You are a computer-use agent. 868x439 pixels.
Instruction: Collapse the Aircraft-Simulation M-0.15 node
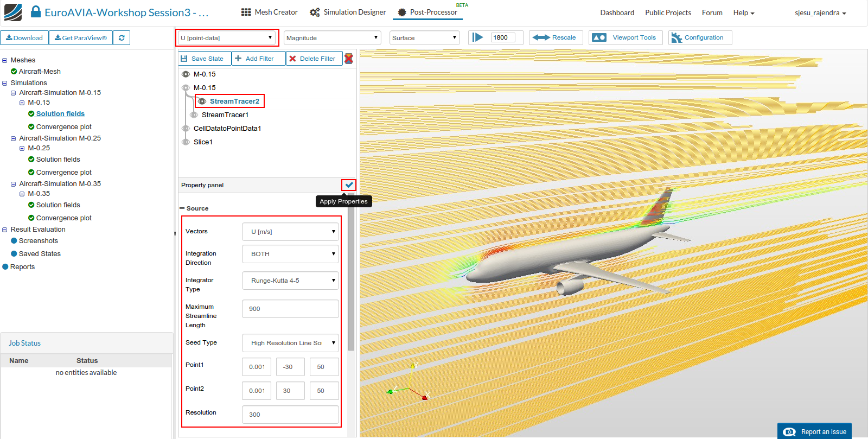[13, 93]
